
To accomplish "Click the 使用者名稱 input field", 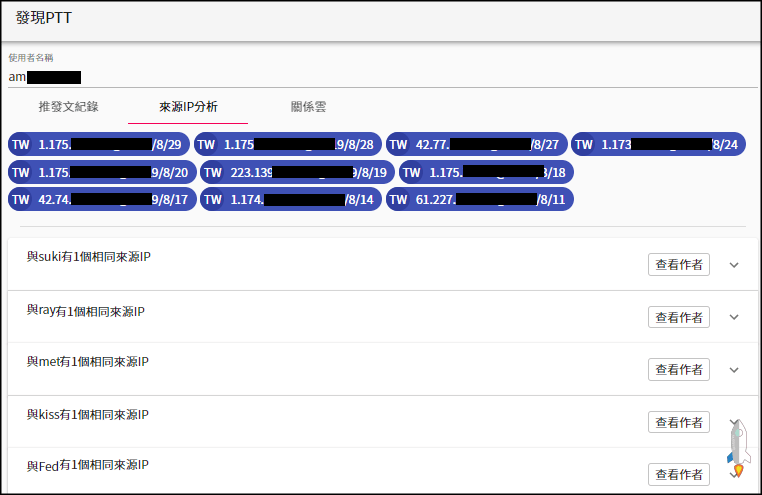I will point(382,77).
